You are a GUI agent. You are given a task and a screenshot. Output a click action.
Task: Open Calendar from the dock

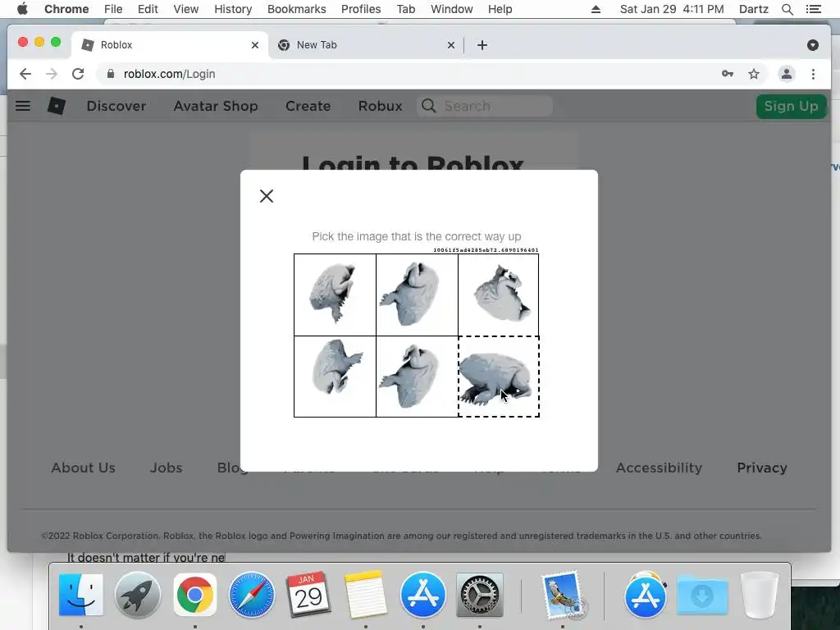308,595
